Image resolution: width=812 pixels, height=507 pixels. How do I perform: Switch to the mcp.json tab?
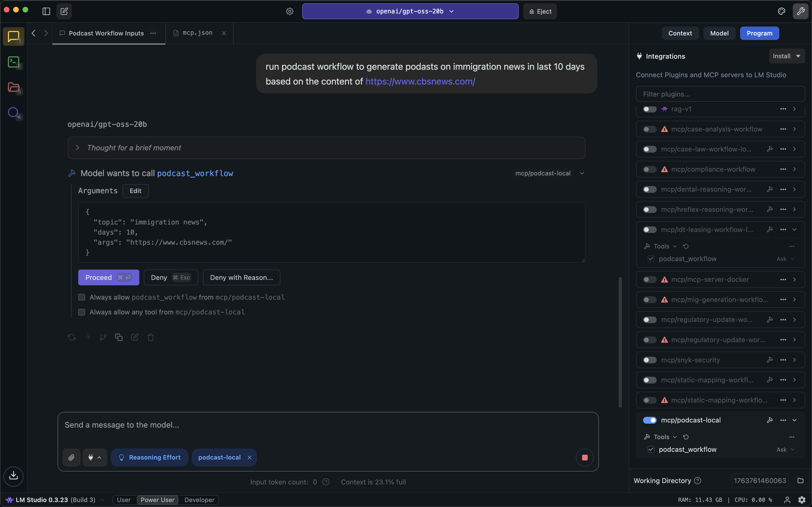[197, 33]
